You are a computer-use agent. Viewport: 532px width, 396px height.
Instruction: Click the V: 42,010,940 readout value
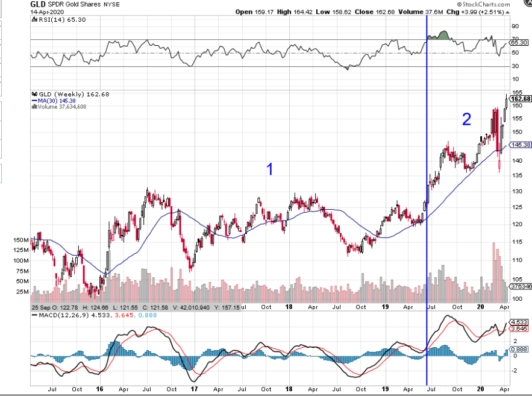coord(190,308)
